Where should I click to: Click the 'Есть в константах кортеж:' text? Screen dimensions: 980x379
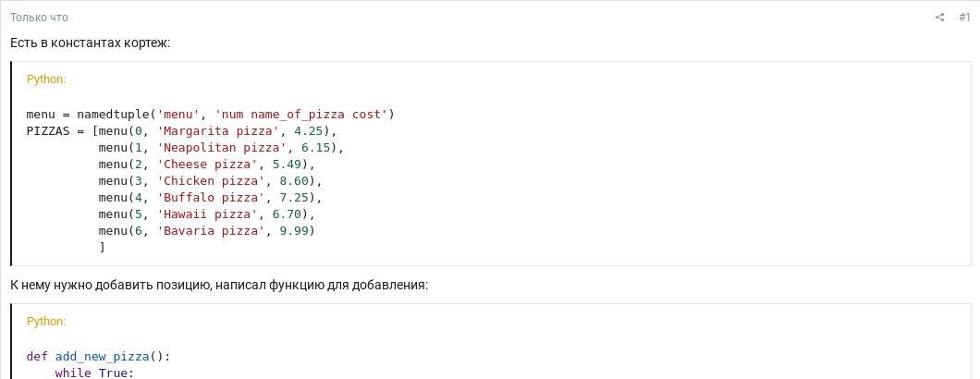[x=90, y=43]
